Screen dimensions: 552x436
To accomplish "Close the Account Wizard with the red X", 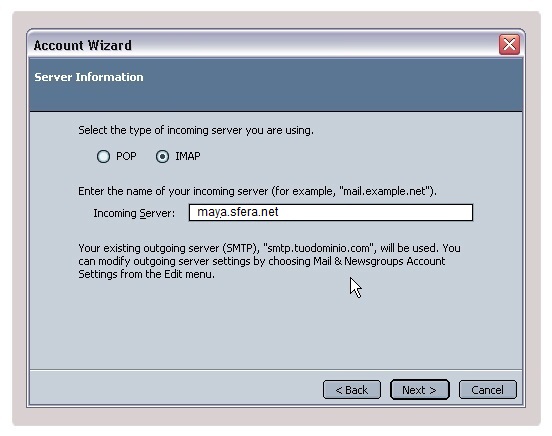I will click(x=509, y=44).
